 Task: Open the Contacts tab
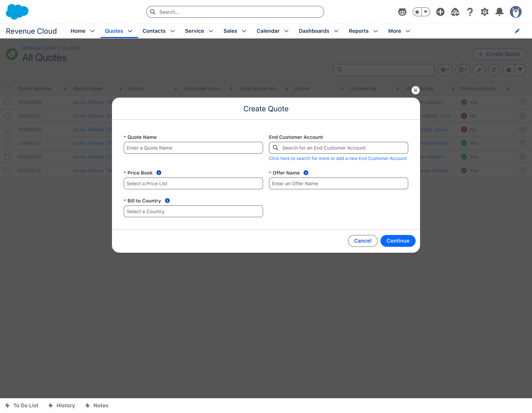154,31
